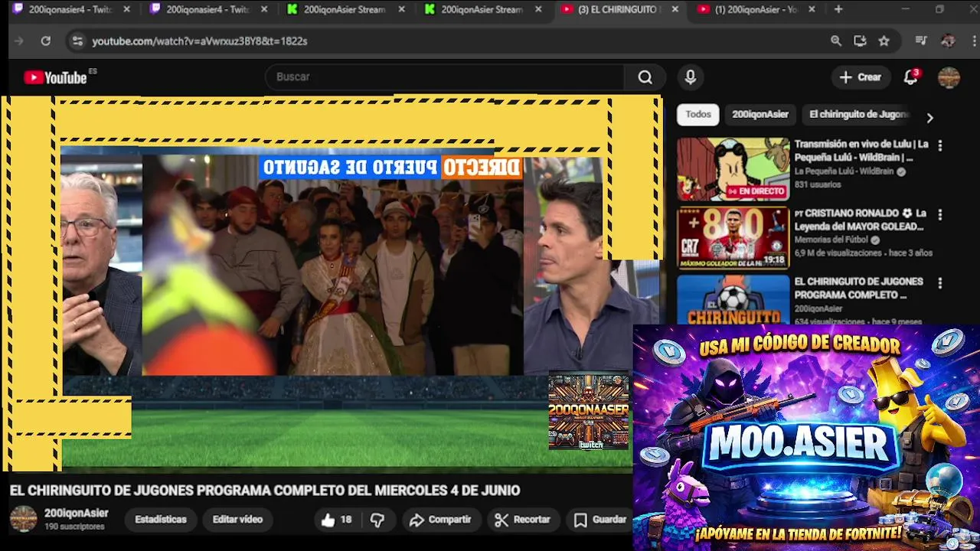
Task: Open options for Lulu live stream video
Action: 940,145
